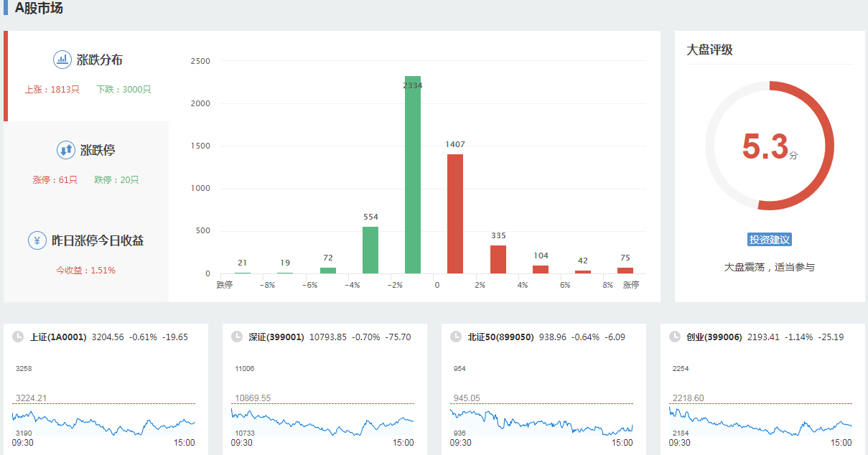This screenshot has height=455, width=868.
Task: Click the 投资建议 button
Action: (x=769, y=240)
